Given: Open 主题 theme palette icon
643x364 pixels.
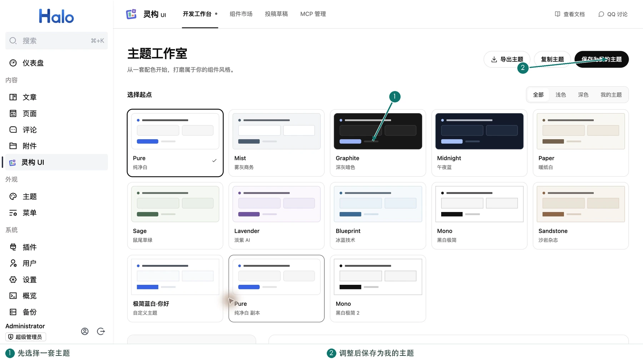Looking at the screenshot, I should point(13,197).
